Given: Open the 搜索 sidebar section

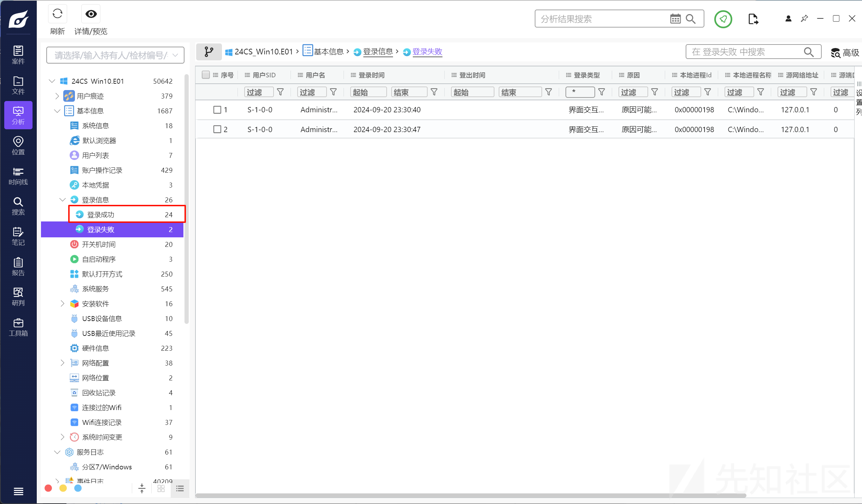Looking at the screenshot, I should click(18, 206).
